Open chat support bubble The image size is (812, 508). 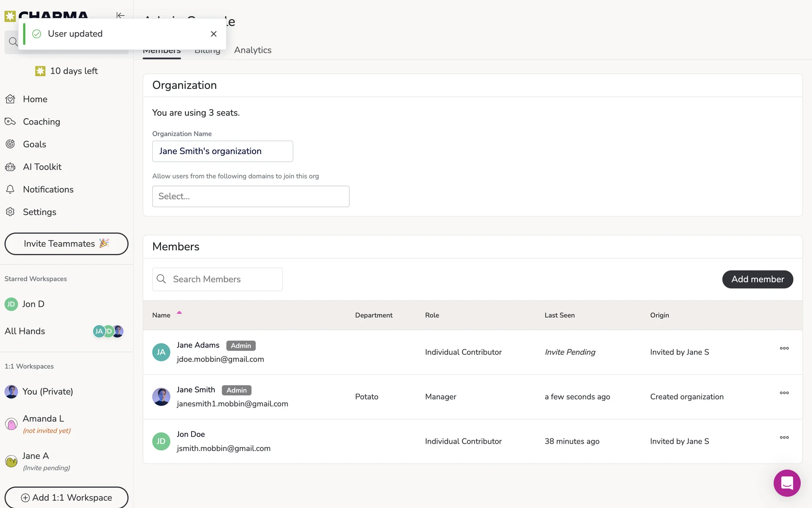click(x=787, y=483)
